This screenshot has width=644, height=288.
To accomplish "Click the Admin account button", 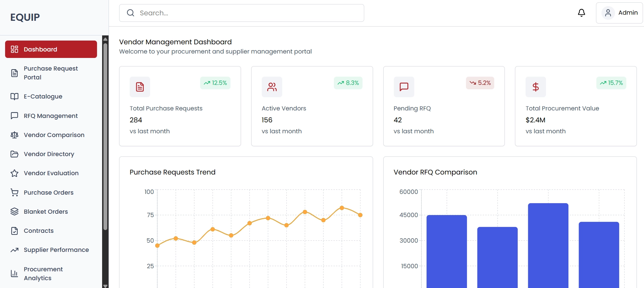I will pyautogui.click(x=619, y=13).
